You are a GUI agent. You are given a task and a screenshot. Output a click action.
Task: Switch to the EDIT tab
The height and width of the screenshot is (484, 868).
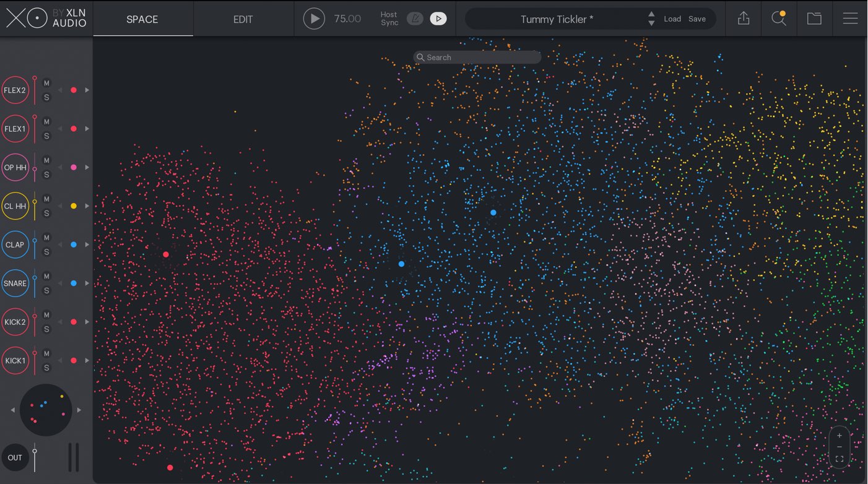(243, 19)
